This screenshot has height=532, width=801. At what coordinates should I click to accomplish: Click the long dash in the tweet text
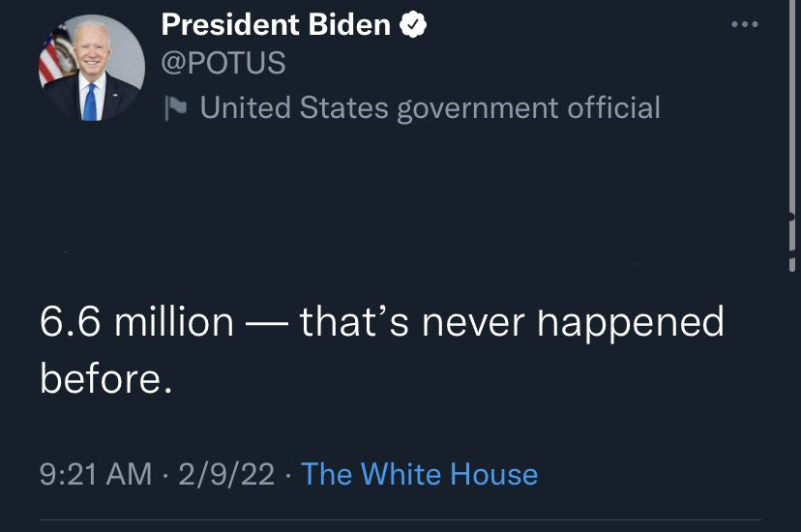[266, 322]
